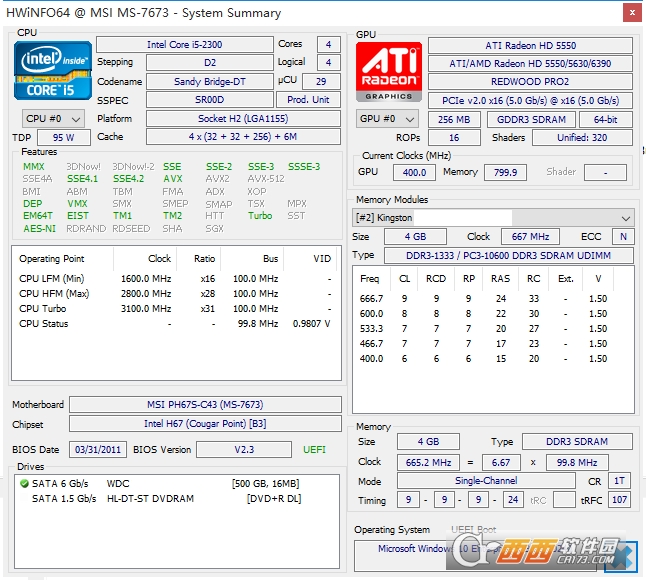646x580 pixels.
Task: Click the 256 MB video memory field
Action: tap(454, 119)
